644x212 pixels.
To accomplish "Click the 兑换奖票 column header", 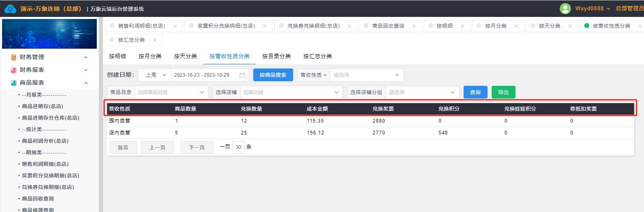I will 383,109.
